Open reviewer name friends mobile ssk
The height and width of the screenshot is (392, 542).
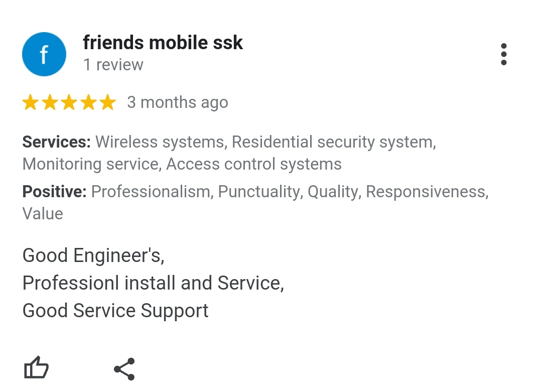[x=163, y=43]
